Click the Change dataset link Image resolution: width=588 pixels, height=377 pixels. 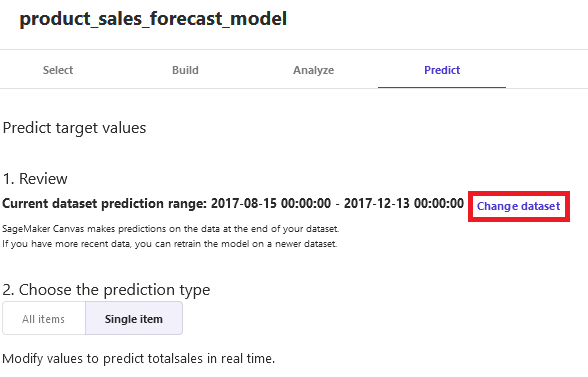(x=519, y=206)
